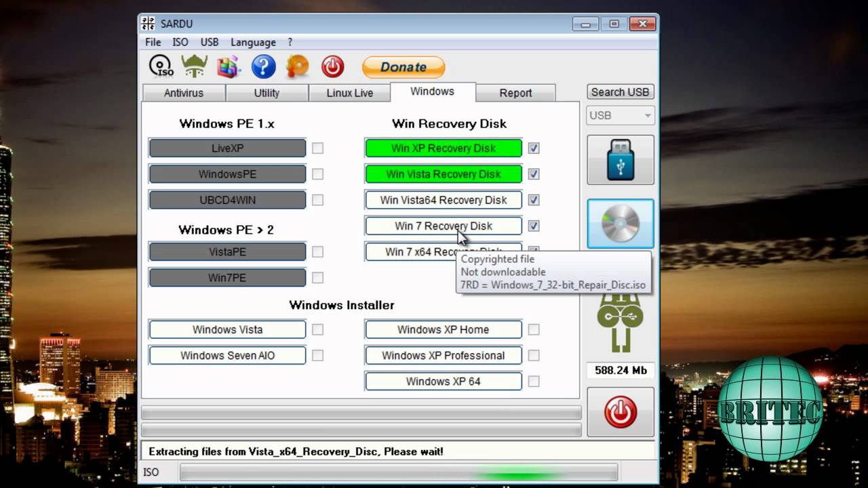Click the Win7PE button
Image resolution: width=868 pixels, height=488 pixels.
pos(227,278)
